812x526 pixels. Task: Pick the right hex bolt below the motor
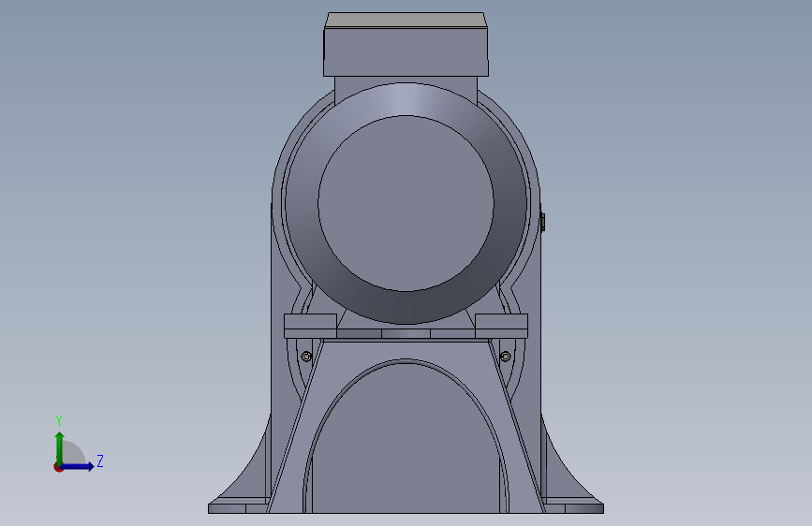tap(506, 357)
